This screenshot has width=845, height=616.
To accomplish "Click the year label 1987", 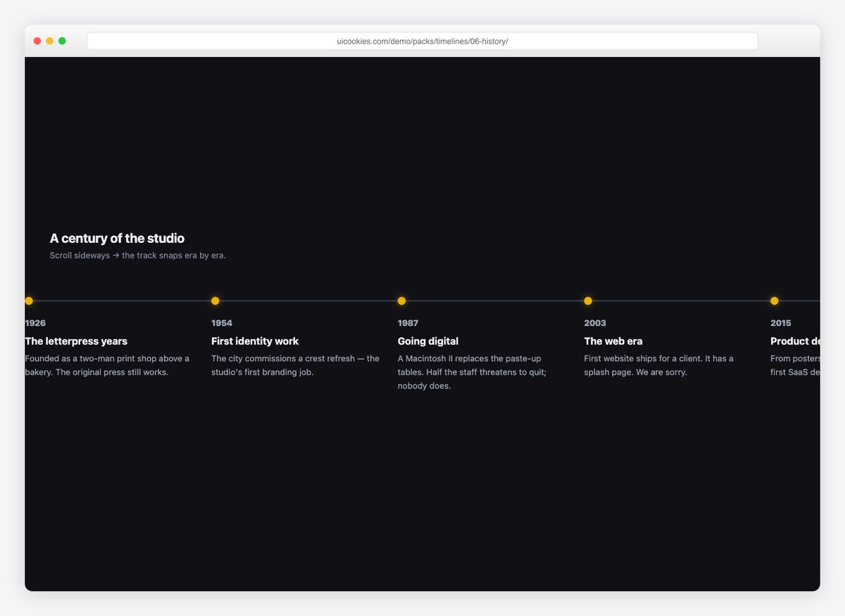I will [x=408, y=323].
